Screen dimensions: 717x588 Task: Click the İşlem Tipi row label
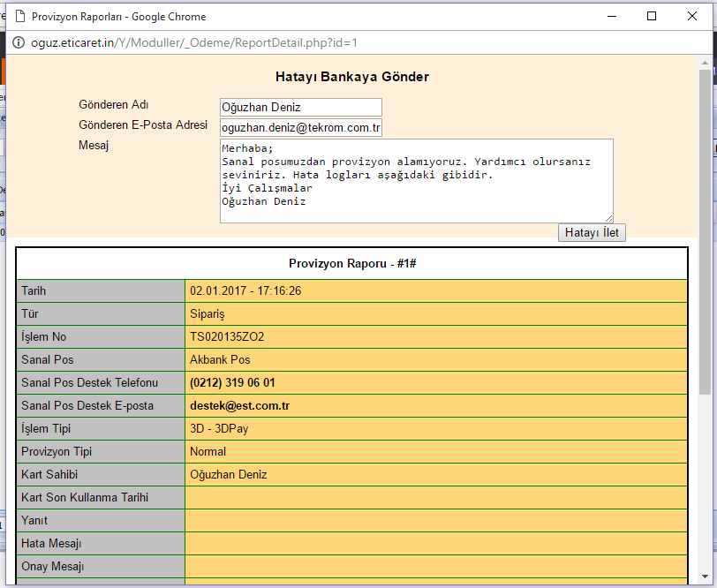tap(46, 429)
